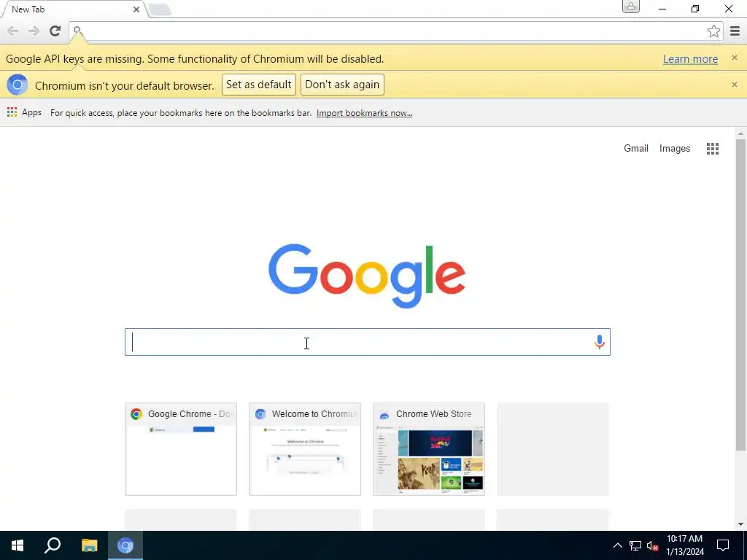Image resolution: width=747 pixels, height=560 pixels.
Task: Click the Chromium taskbar icon
Action: coord(125,545)
